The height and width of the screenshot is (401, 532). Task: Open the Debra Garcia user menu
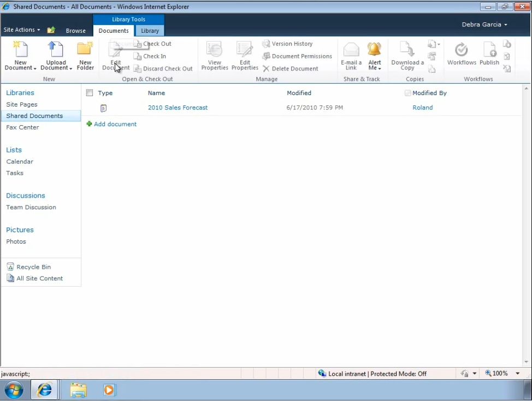click(x=484, y=25)
